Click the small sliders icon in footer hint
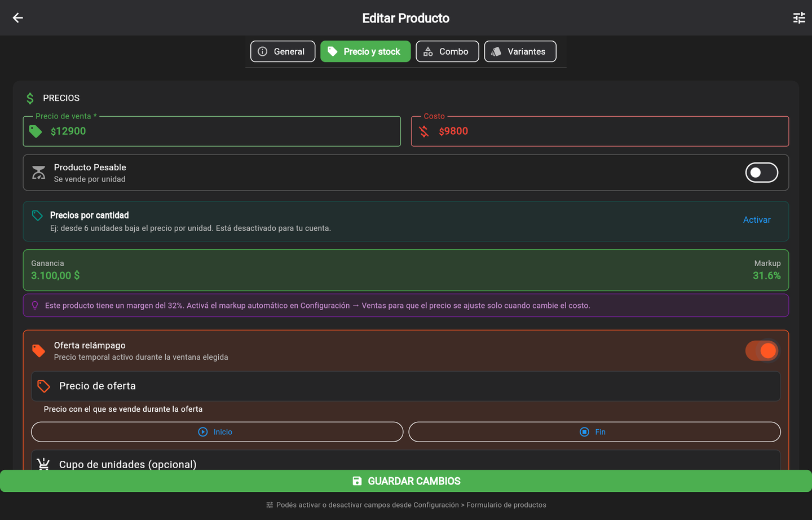 (270, 505)
